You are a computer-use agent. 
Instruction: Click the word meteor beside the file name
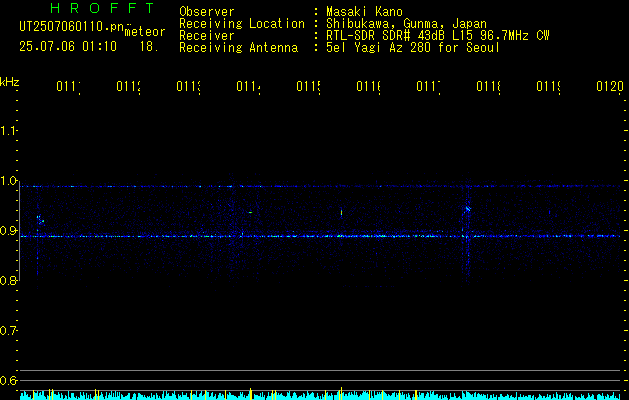tap(145, 32)
